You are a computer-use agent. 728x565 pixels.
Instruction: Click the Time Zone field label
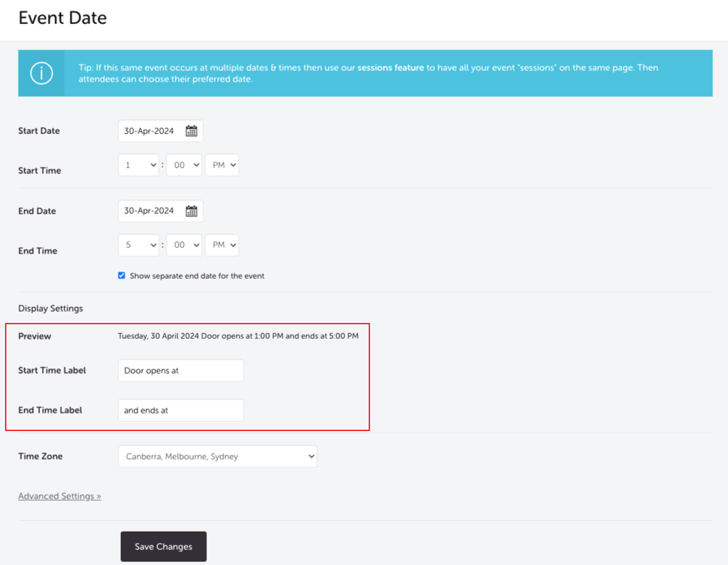pyautogui.click(x=41, y=456)
